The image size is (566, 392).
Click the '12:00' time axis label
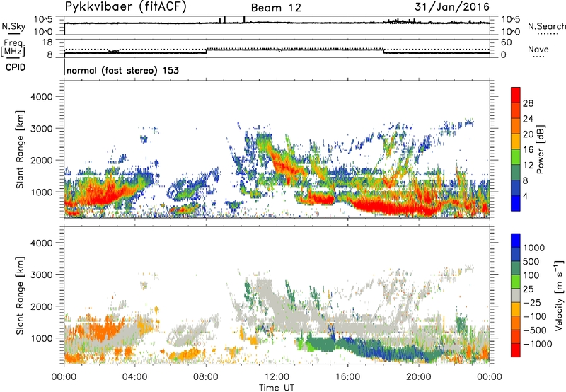coord(277,377)
